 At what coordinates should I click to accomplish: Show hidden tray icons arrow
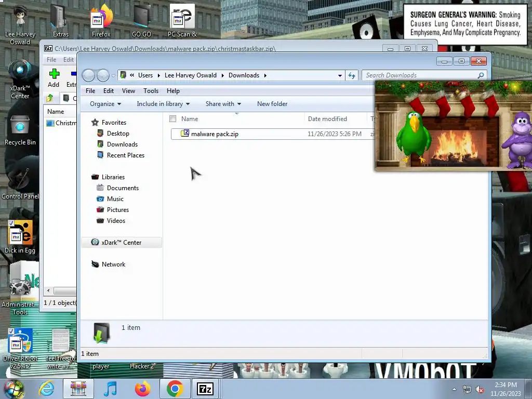click(454, 390)
